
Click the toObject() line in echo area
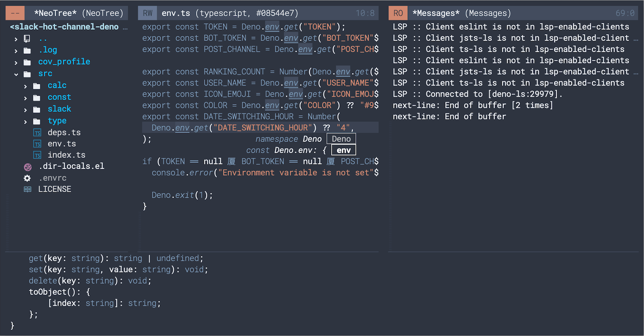60,292
